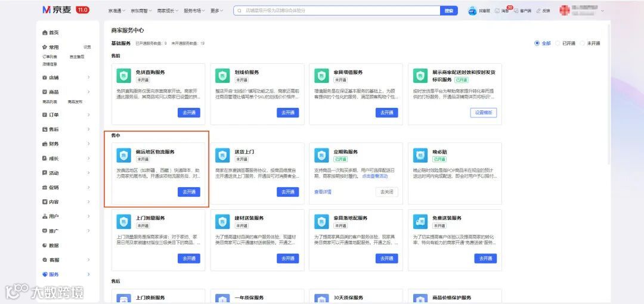Click the icon of 上门换新服务 card
Viewport: 644px width, 304px height.
tap(123, 299)
